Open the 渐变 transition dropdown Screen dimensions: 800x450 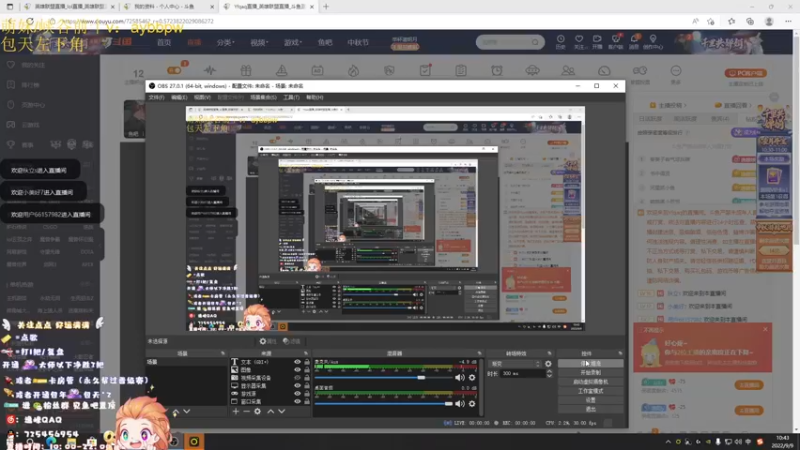click(514, 364)
